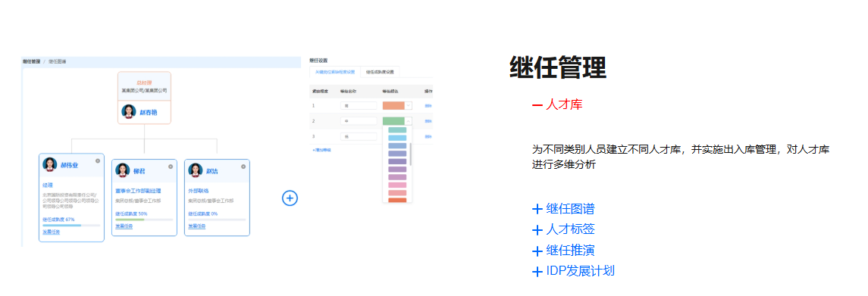
Task: Click 董事会工作部副经理 position text
Action: click(x=139, y=191)
